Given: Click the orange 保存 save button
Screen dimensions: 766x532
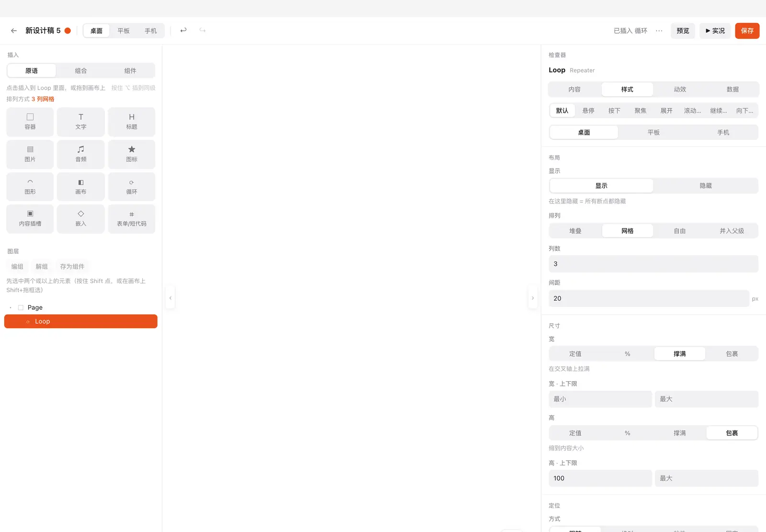Looking at the screenshot, I should 747,31.
